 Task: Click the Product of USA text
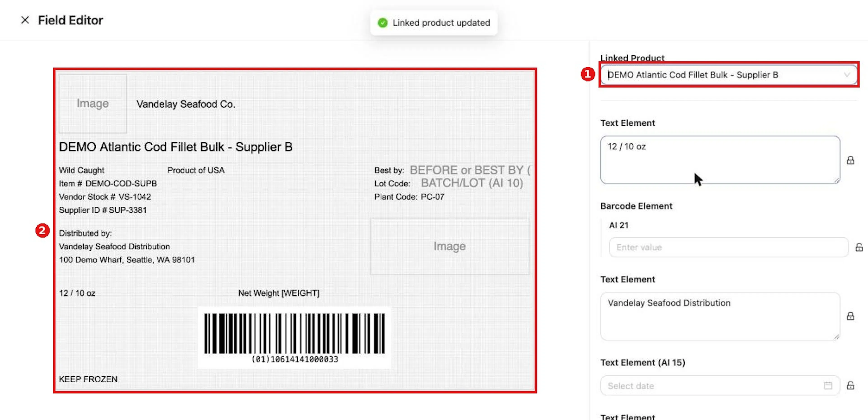[x=196, y=170]
